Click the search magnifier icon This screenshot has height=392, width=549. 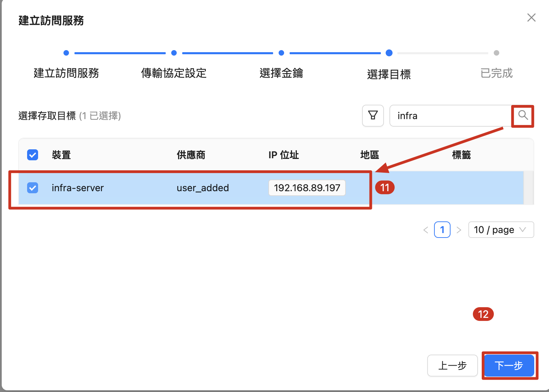click(x=523, y=116)
